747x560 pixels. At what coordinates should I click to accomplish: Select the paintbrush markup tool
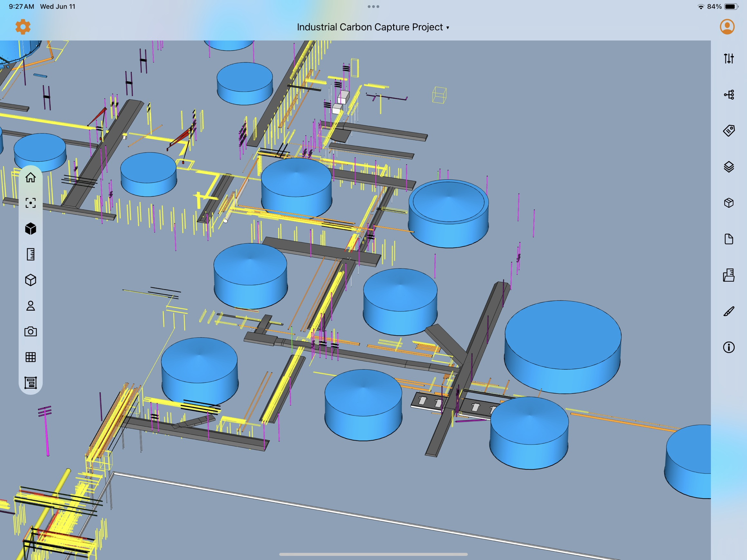(728, 311)
